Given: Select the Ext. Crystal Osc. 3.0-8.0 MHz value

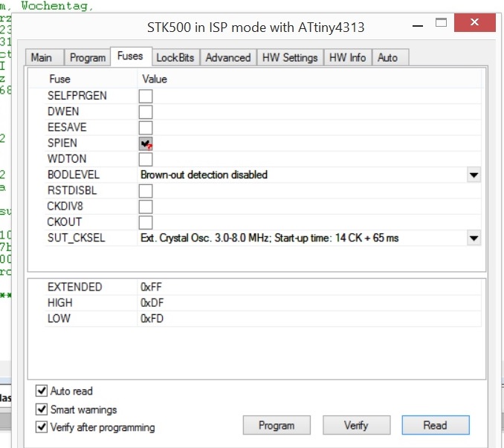Looking at the screenshot, I should coord(269,238).
